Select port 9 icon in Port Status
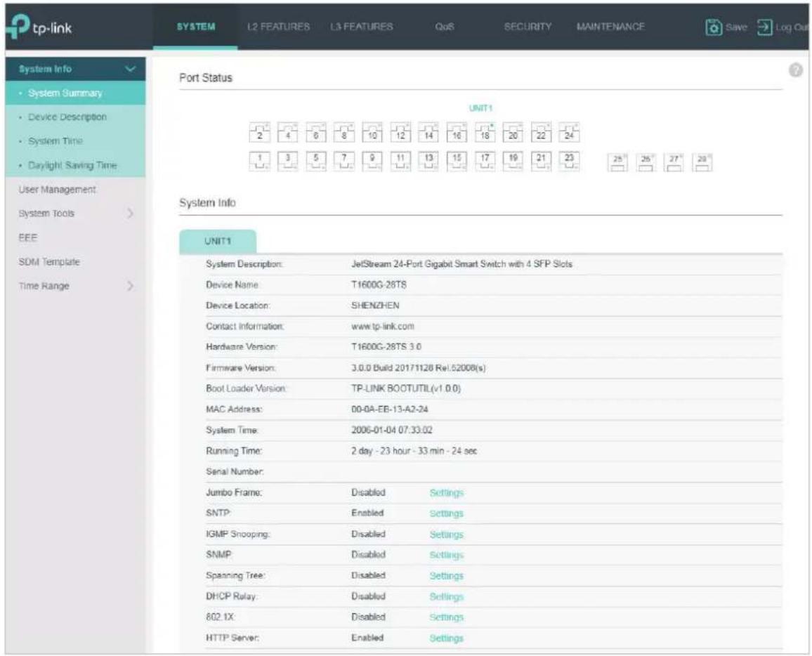812x656 pixels. click(372, 161)
